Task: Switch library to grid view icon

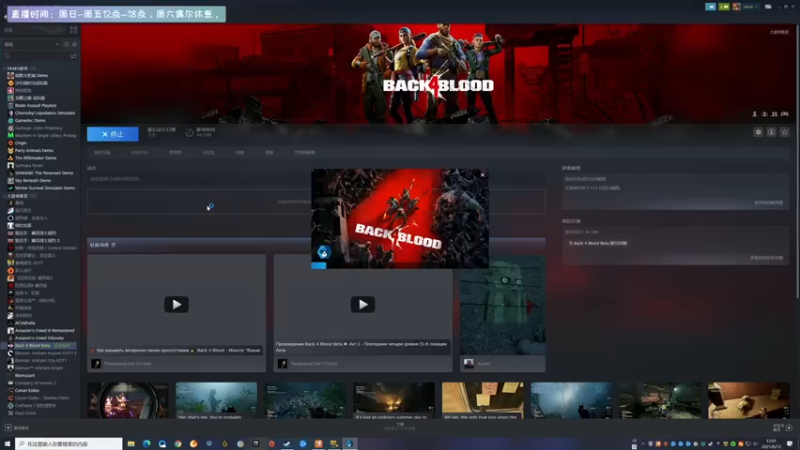Action: (x=73, y=30)
